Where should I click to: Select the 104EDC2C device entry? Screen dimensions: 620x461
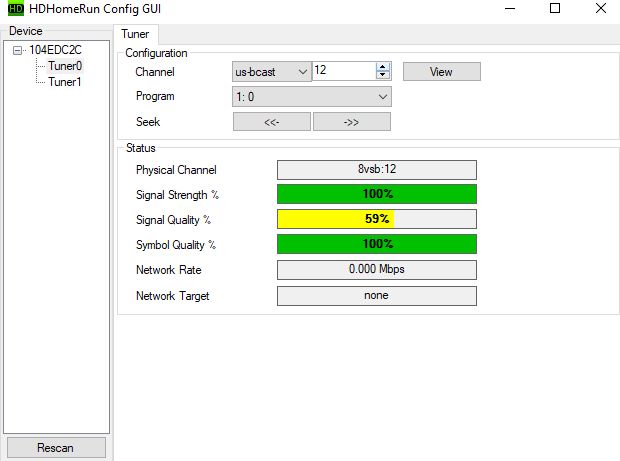point(55,50)
